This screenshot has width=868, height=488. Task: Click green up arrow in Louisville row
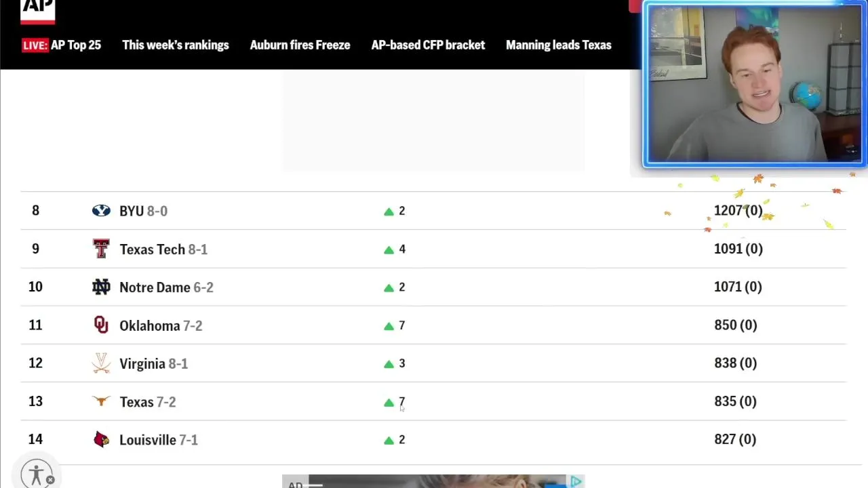pos(389,440)
